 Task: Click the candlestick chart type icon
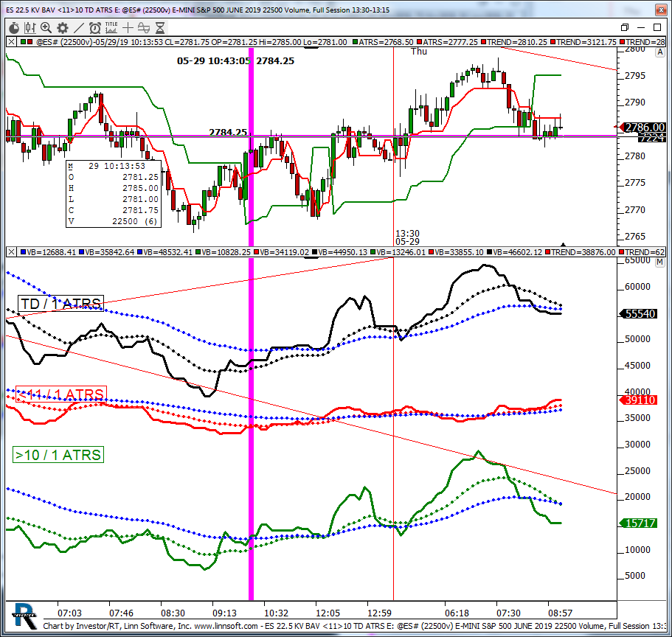click(30, 28)
